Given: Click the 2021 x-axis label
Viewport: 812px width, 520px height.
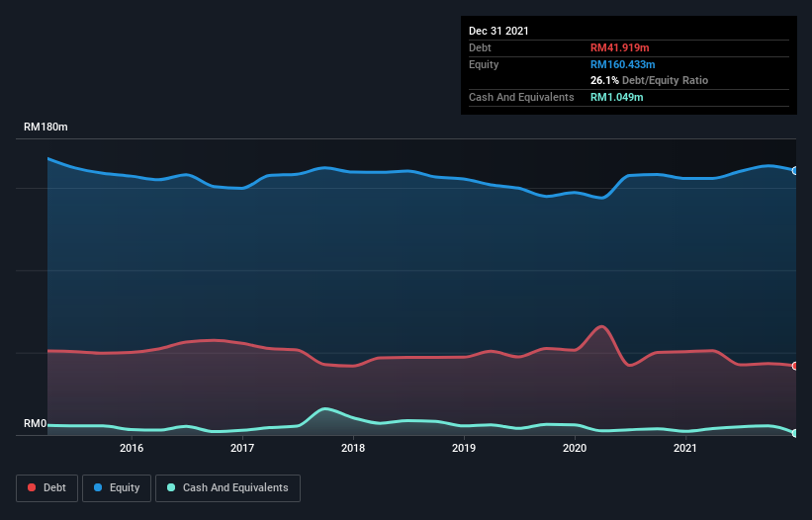Looking at the screenshot, I should point(685,448).
